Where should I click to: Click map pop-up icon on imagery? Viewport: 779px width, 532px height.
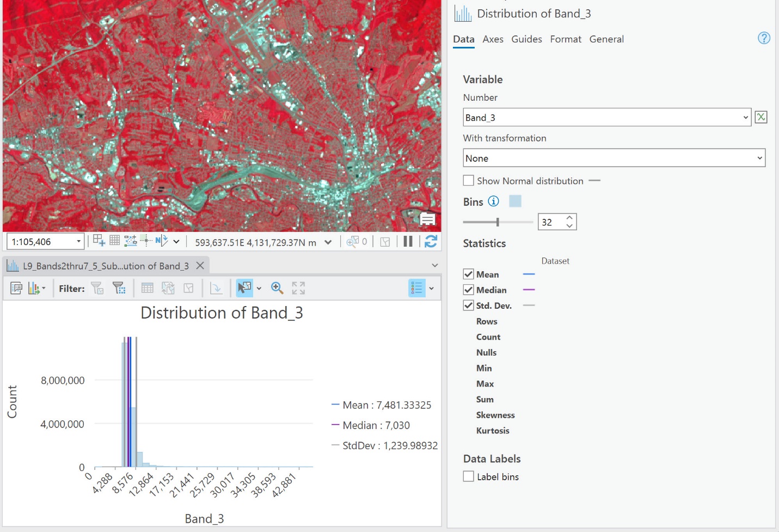click(x=427, y=219)
